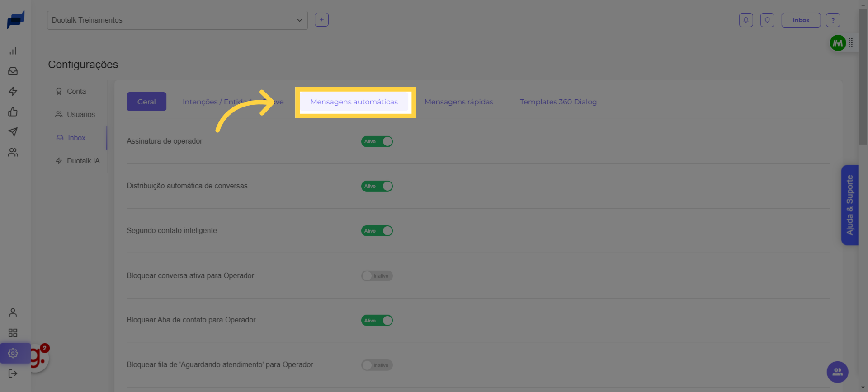The width and height of the screenshot is (868, 392).
Task: Toggle Distribuição automática de conversas off
Action: (377, 186)
